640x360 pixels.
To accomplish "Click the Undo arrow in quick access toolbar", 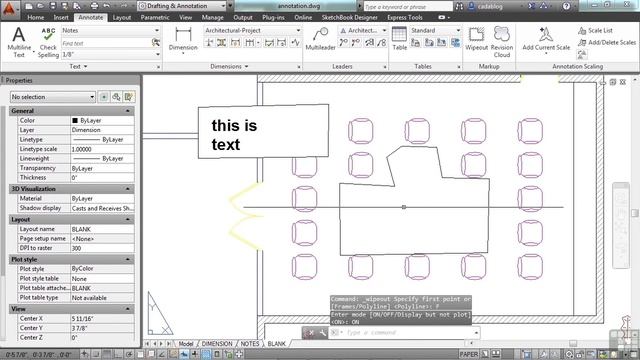I will 107,6.
